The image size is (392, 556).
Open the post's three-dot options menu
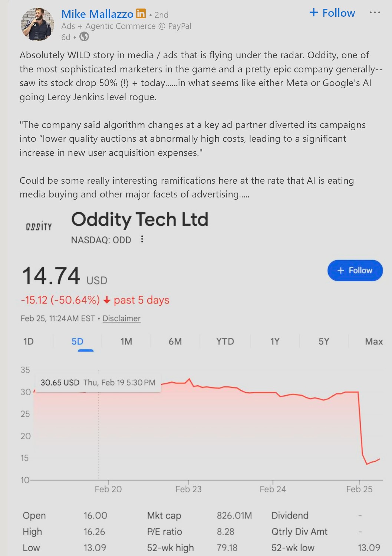coord(375,13)
